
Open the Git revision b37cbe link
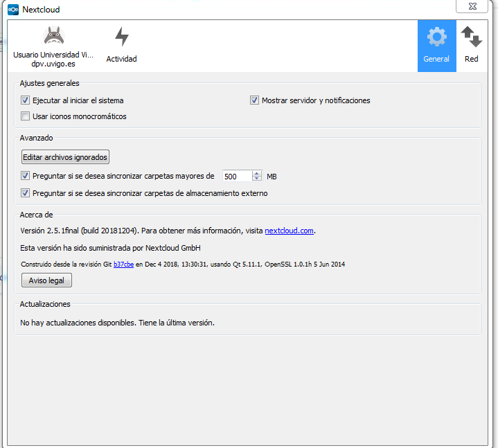(x=123, y=264)
